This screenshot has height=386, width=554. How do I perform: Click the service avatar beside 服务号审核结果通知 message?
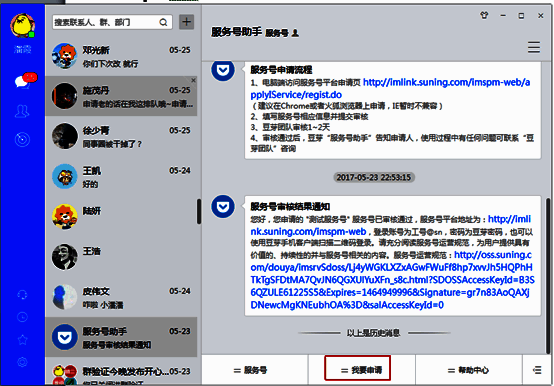coord(223,207)
